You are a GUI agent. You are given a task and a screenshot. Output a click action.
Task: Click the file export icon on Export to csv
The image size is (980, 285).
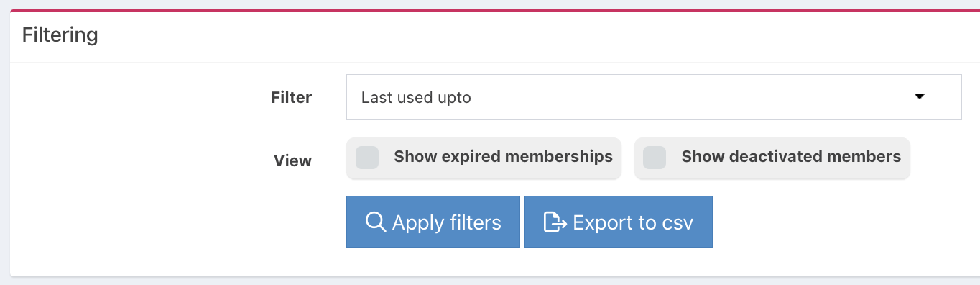(x=555, y=222)
